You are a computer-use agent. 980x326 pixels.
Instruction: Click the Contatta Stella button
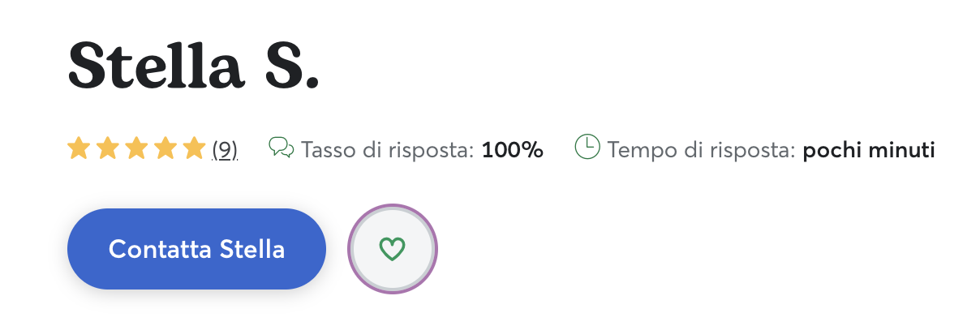196,249
